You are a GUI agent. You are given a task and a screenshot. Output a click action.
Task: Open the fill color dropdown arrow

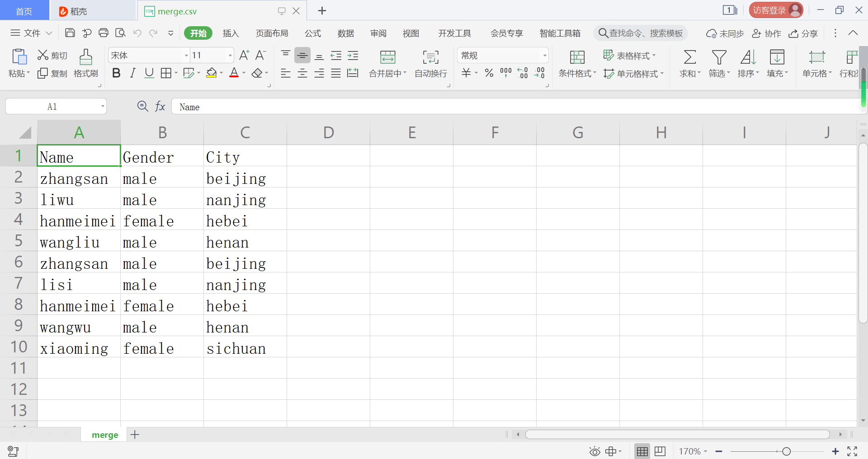click(x=221, y=73)
